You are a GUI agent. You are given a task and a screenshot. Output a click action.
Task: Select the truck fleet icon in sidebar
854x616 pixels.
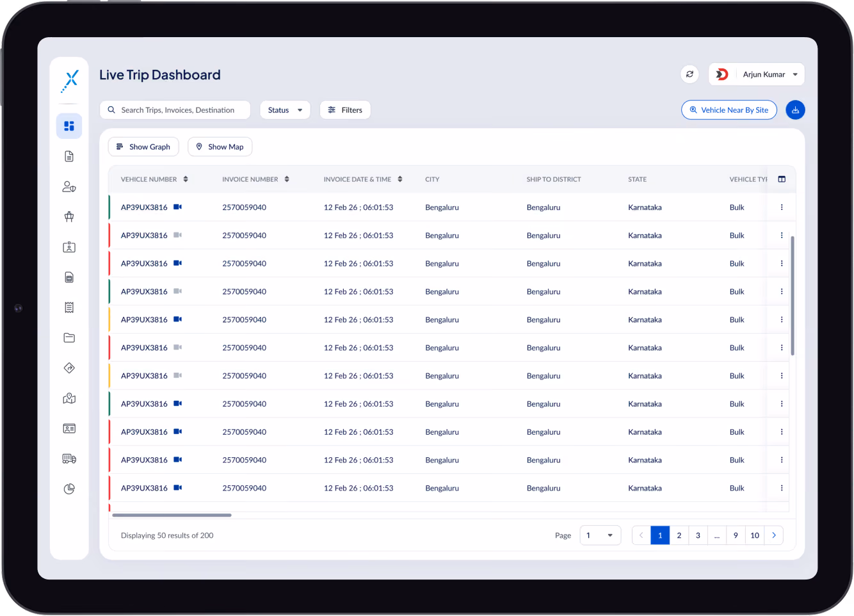point(69,458)
